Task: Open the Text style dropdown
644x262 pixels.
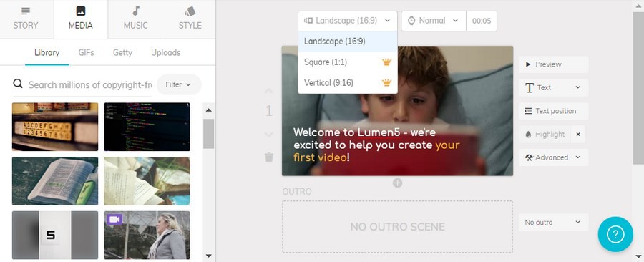Action: coord(553,87)
